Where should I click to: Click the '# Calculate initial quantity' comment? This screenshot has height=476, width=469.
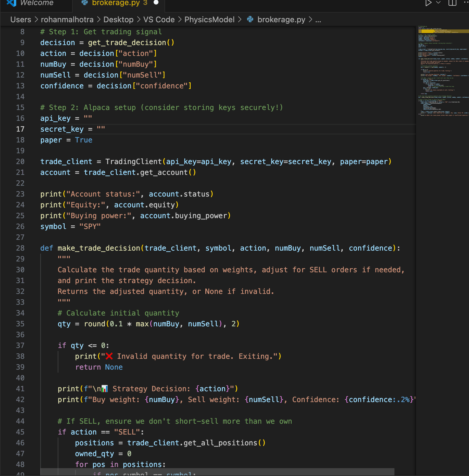(x=118, y=313)
